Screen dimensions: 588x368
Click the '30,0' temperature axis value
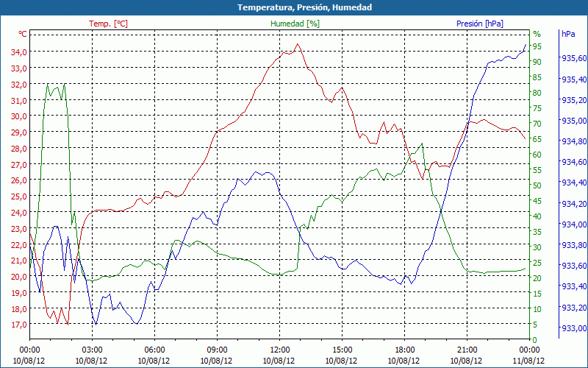coord(19,116)
